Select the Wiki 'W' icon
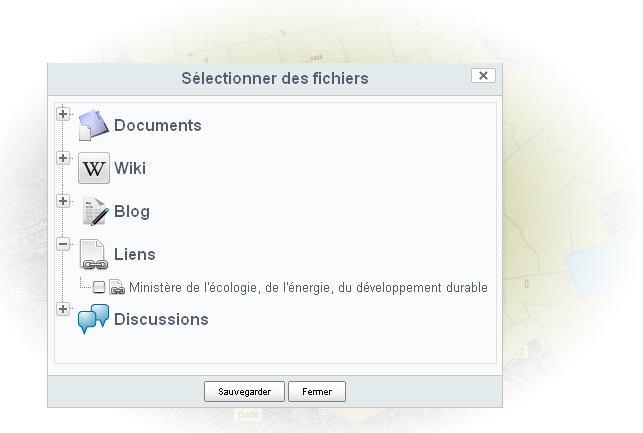This screenshot has height=433, width=643. tap(94, 168)
